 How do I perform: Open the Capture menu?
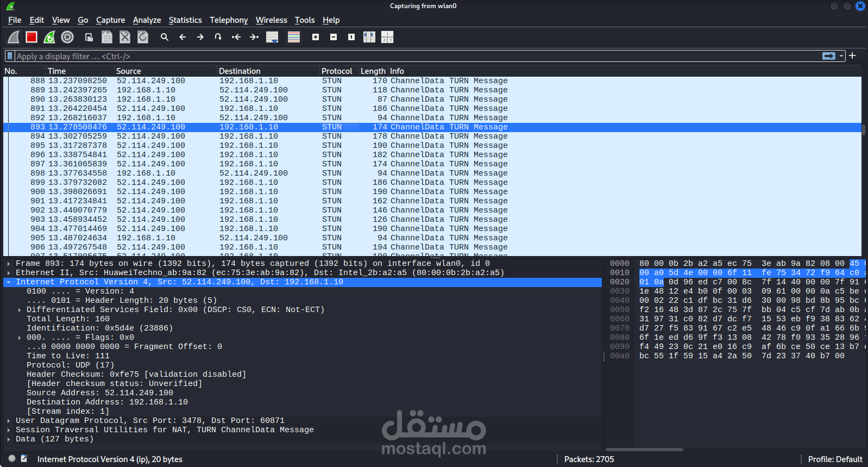(110, 20)
